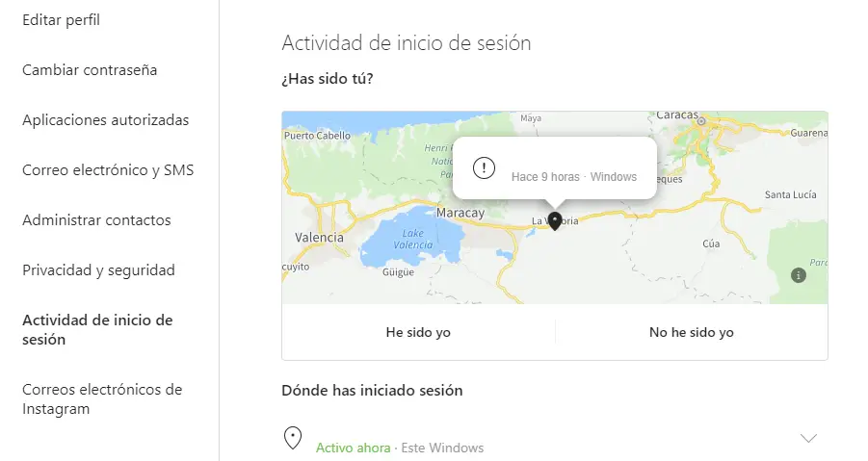Expand the Este Windows session chevron
Image resolution: width=868 pixels, height=461 pixels.
click(x=809, y=438)
